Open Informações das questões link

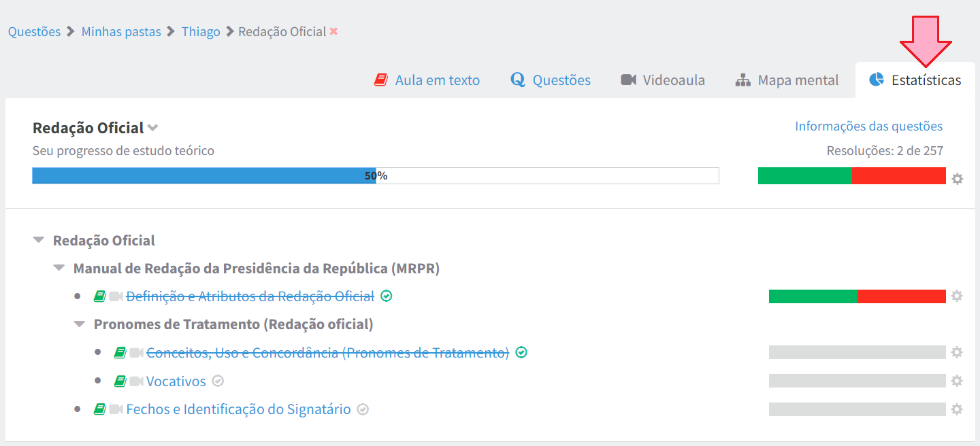click(868, 126)
